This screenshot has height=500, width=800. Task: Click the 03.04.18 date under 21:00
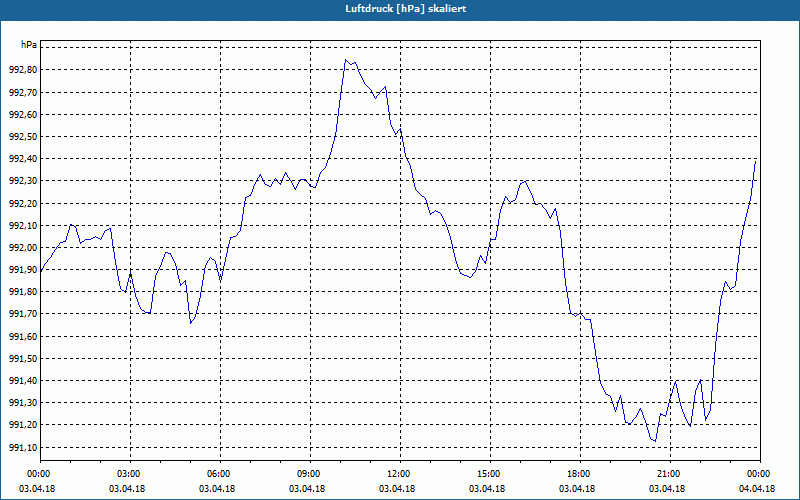(x=667, y=489)
